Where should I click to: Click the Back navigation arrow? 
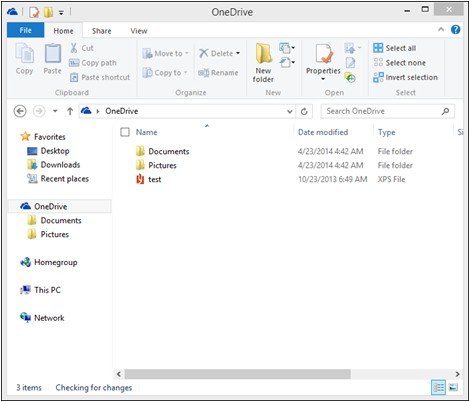coord(20,111)
